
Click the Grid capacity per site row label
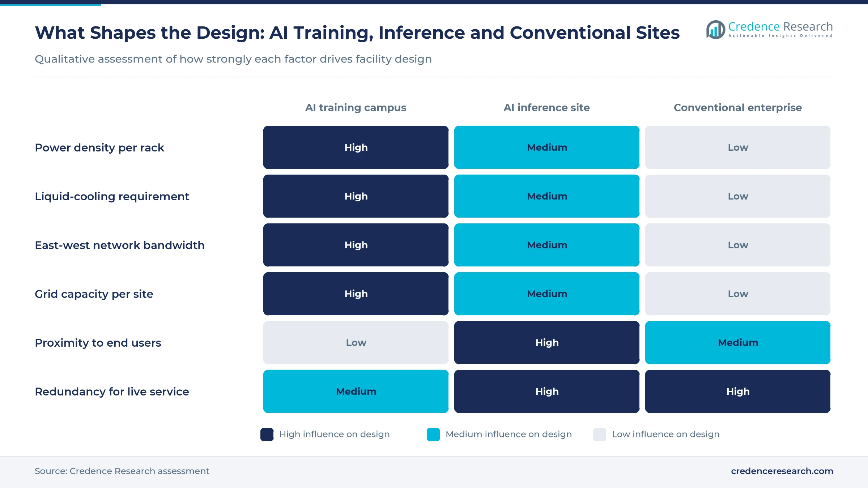94,294
